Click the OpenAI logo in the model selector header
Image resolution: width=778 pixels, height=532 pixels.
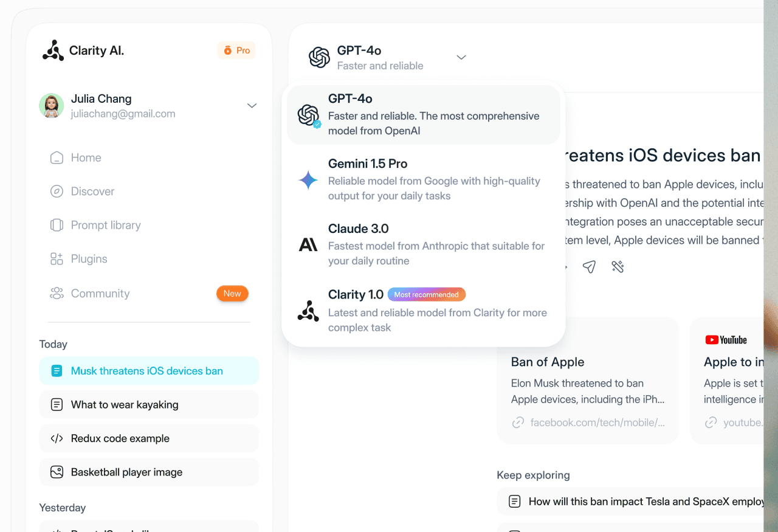pyautogui.click(x=320, y=58)
